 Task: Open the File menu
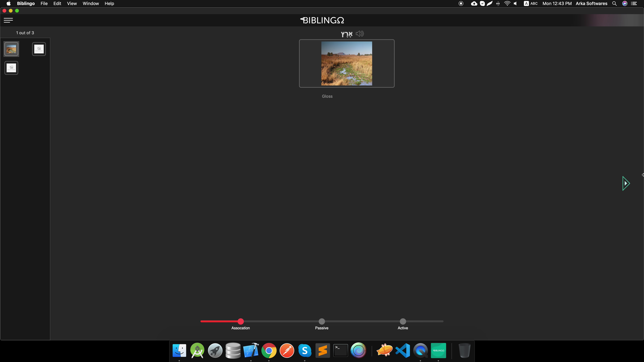44,3
